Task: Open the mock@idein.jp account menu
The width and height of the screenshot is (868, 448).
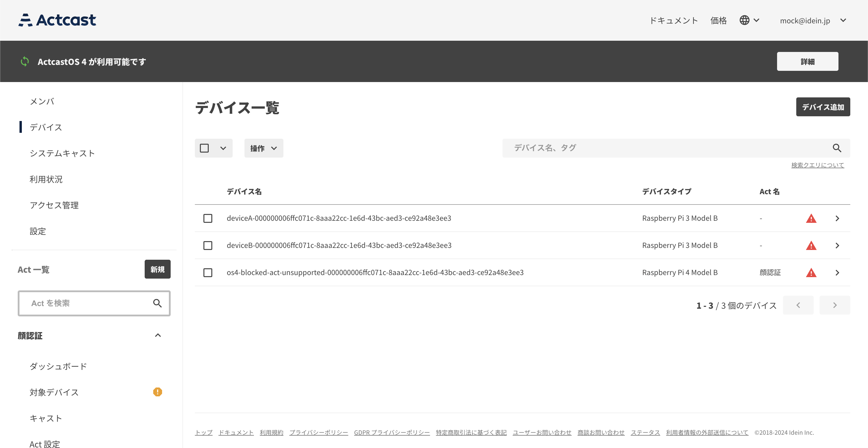Action: [x=813, y=21]
